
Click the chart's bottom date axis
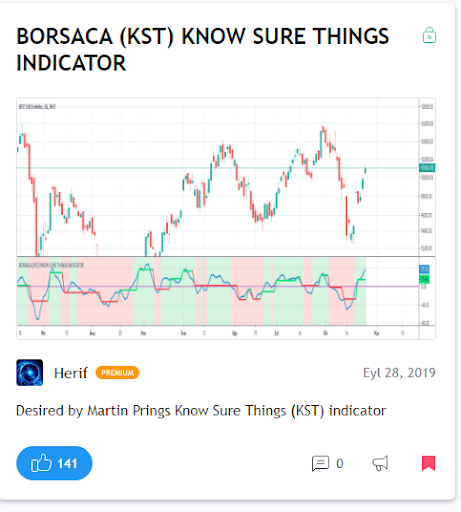click(218, 333)
